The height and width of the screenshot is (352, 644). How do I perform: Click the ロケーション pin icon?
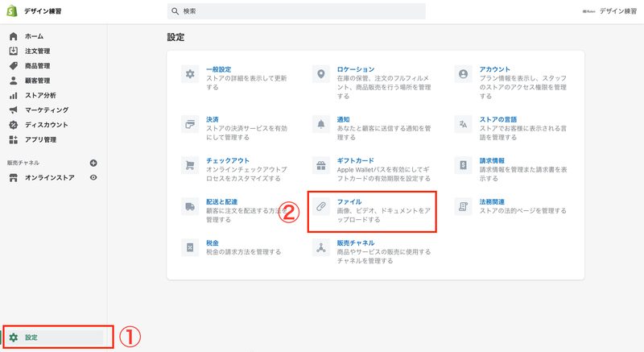click(x=320, y=74)
